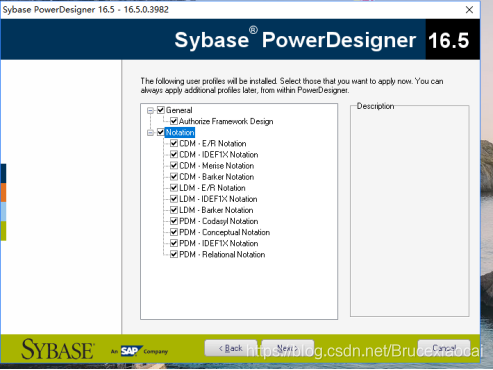Uncheck the Notation group checkbox
This screenshot has height=370, width=493.
coord(161,132)
